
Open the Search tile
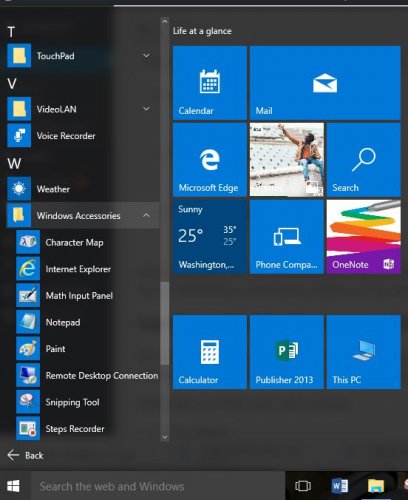point(364,160)
